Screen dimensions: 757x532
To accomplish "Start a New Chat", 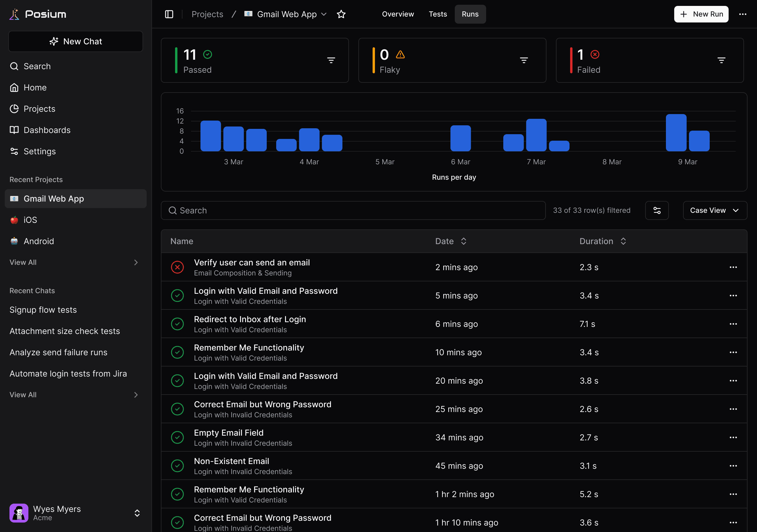I will [x=75, y=42].
